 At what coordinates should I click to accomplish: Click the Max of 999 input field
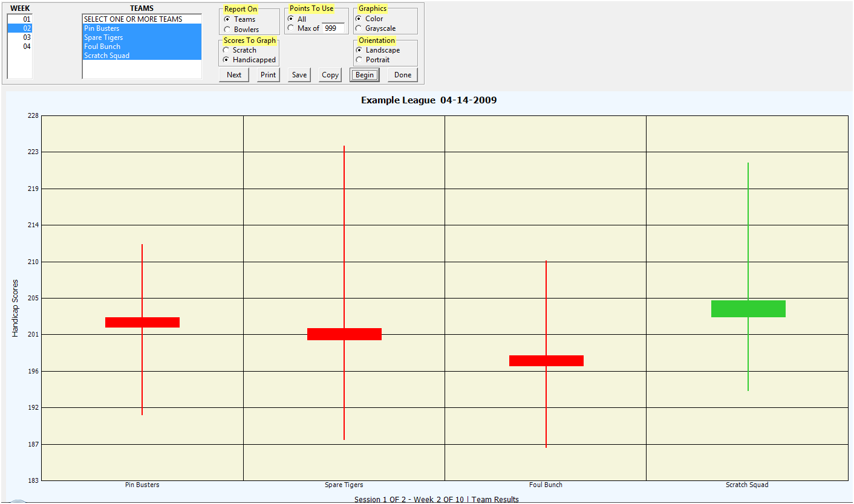coord(333,28)
